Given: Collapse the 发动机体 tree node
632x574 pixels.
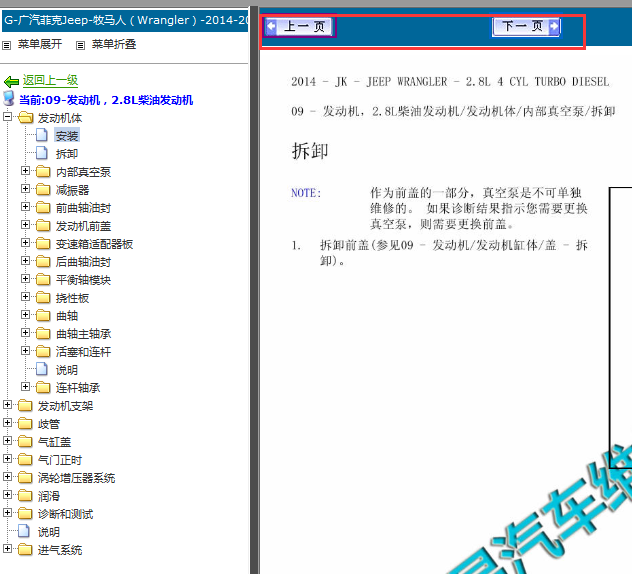Looking at the screenshot, I should point(7,117).
